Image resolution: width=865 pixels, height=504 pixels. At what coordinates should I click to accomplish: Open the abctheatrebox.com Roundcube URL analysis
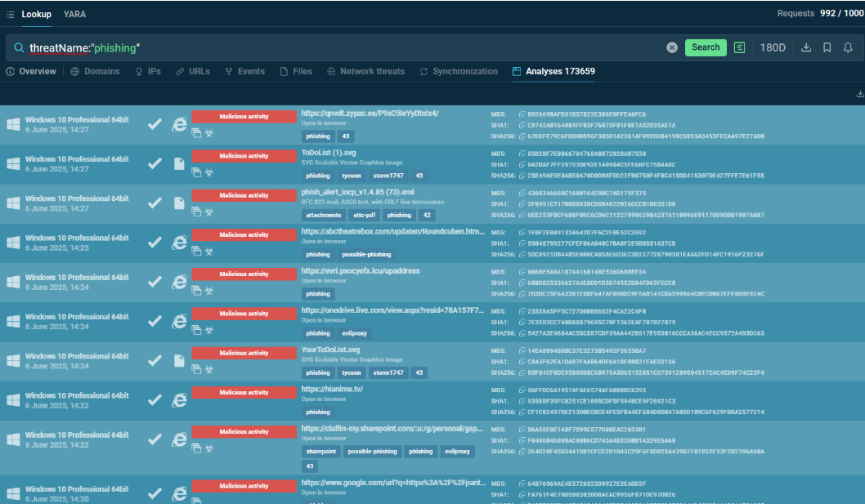click(393, 232)
